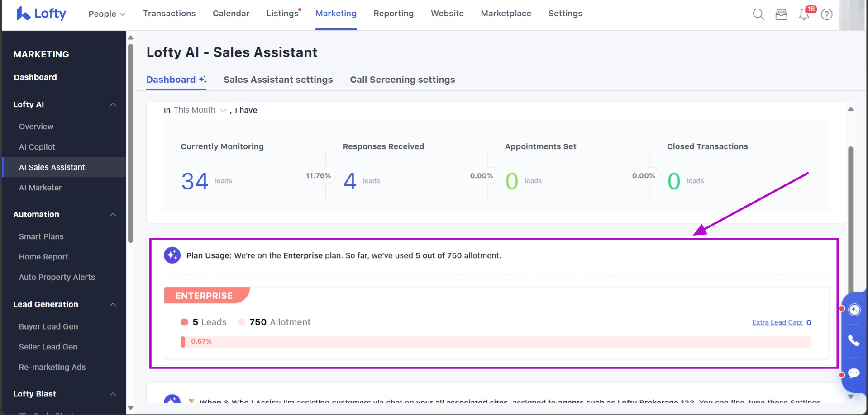
Task: Open Marketplace in top navigation
Action: coord(506,14)
